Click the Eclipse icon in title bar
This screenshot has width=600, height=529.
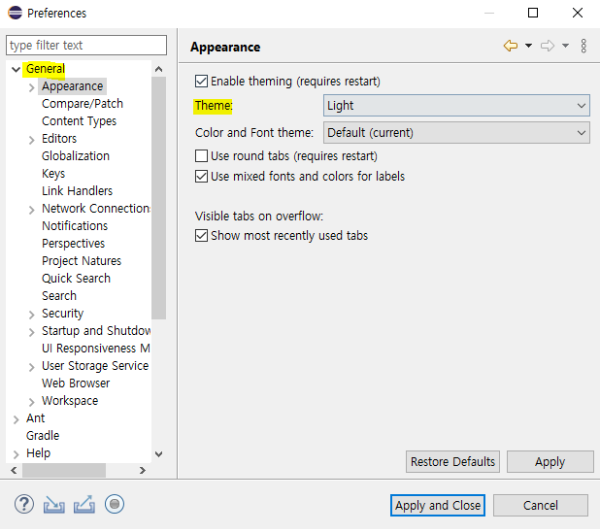[15, 13]
